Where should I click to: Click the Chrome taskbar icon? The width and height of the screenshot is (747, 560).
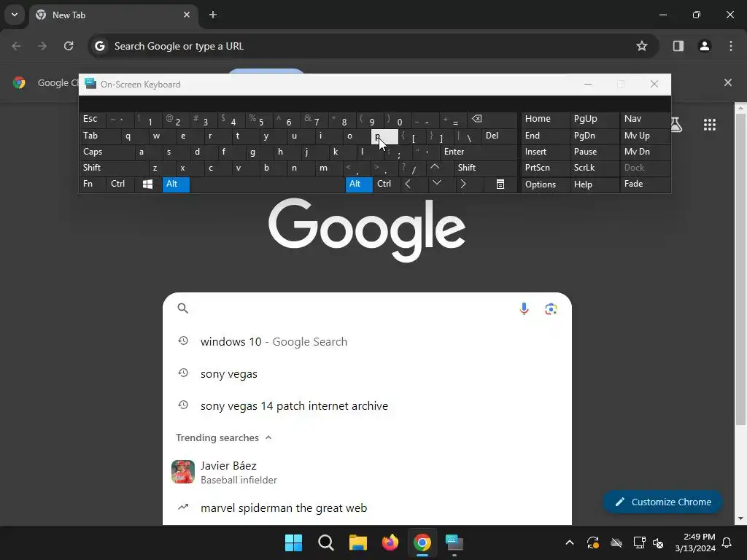click(422, 542)
